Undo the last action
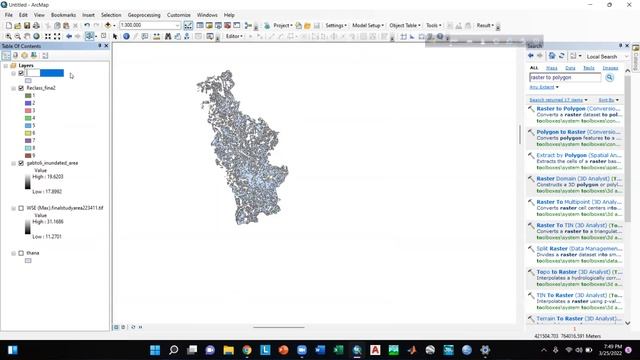 pos(87,25)
